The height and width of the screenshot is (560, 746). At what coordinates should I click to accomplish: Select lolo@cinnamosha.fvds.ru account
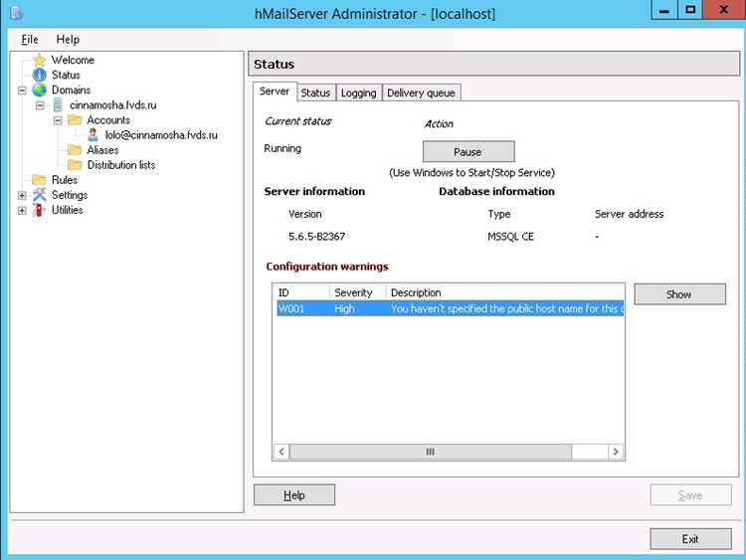[x=161, y=135]
